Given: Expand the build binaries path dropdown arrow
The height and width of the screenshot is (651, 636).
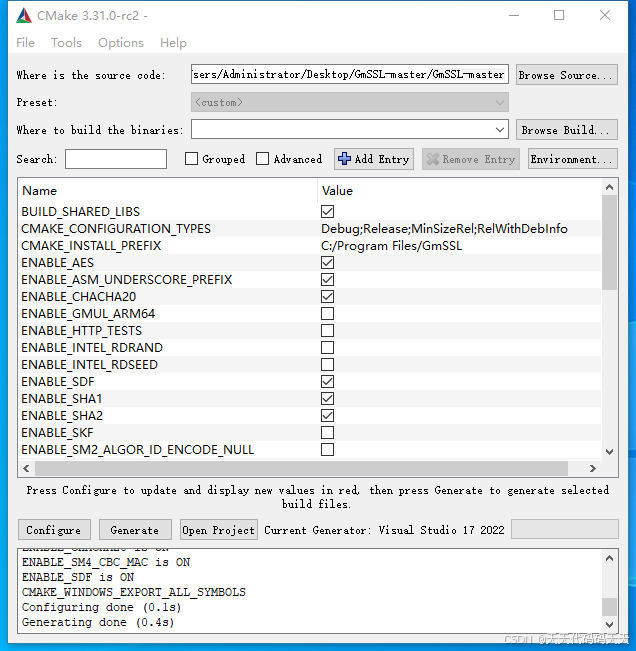Looking at the screenshot, I should (500, 130).
